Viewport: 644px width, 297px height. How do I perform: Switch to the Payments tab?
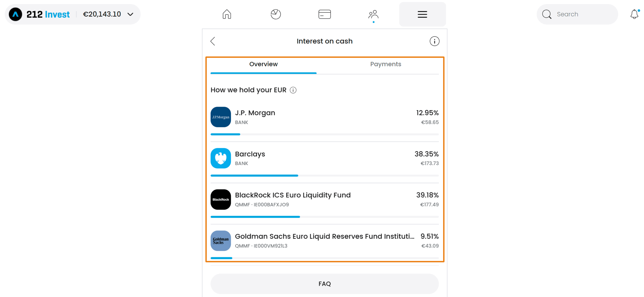[386, 64]
